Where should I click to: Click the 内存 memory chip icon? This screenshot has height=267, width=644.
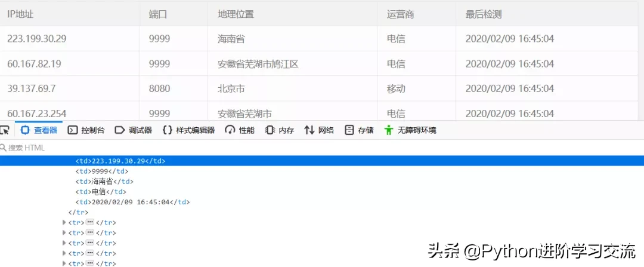coord(270,130)
